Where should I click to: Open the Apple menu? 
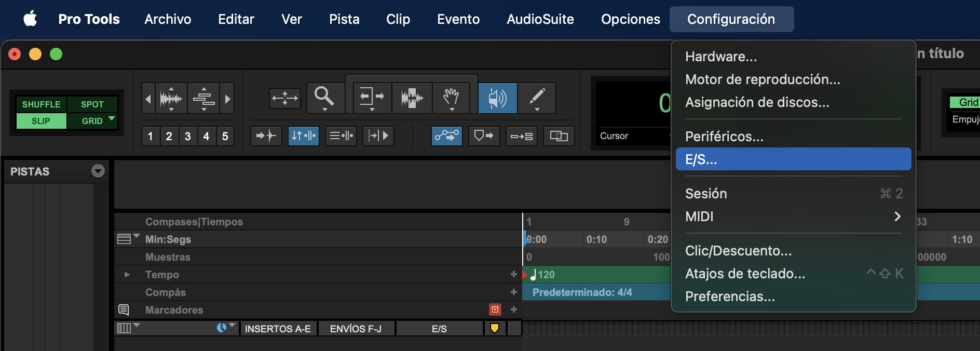coord(30,19)
